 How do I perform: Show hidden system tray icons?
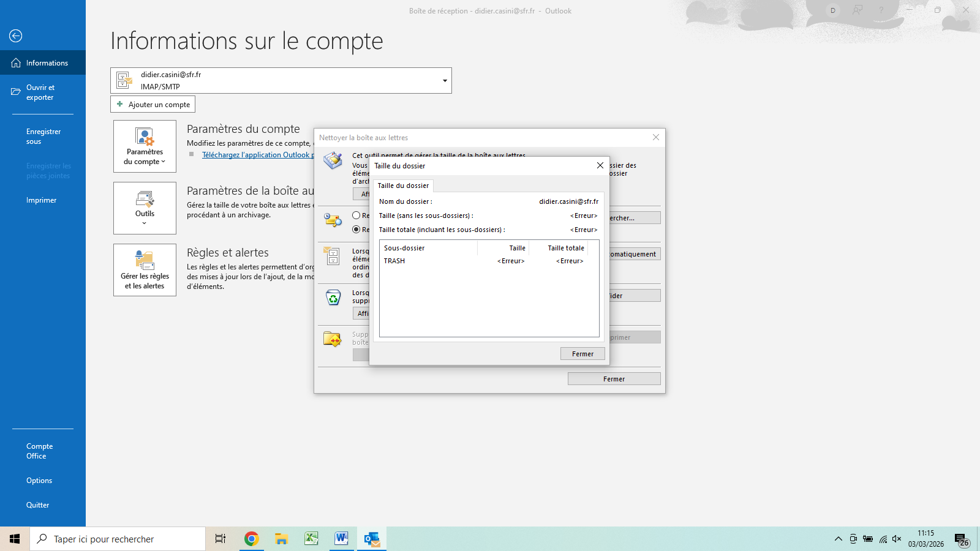coord(839,539)
